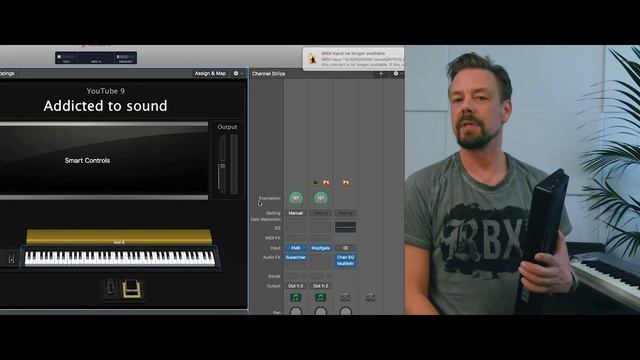The image size is (640, 360).
Task: Open the second strip's Setting menu
Action: [x=320, y=213]
